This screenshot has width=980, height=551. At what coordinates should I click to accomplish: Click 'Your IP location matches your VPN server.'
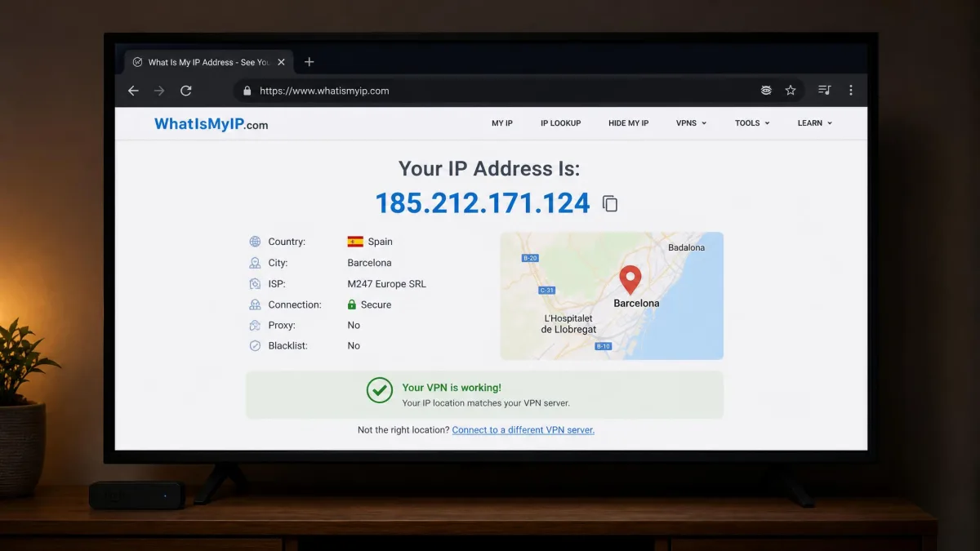pos(486,403)
